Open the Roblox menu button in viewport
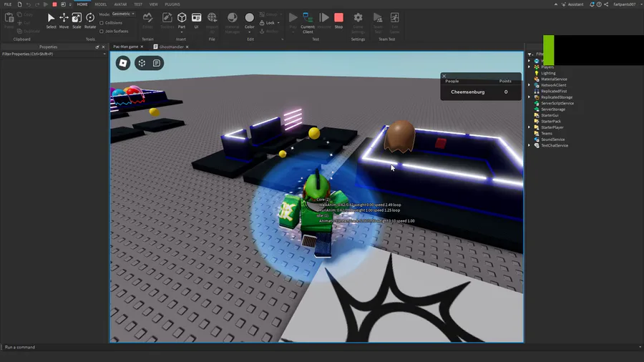Image resolution: width=644 pixels, height=362 pixels. [x=123, y=63]
